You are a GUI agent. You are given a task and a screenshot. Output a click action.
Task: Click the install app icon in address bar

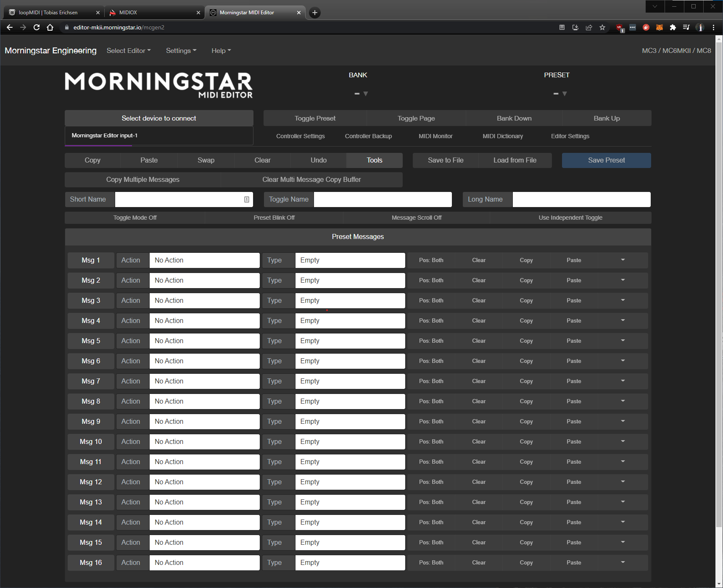coord(575,27)
